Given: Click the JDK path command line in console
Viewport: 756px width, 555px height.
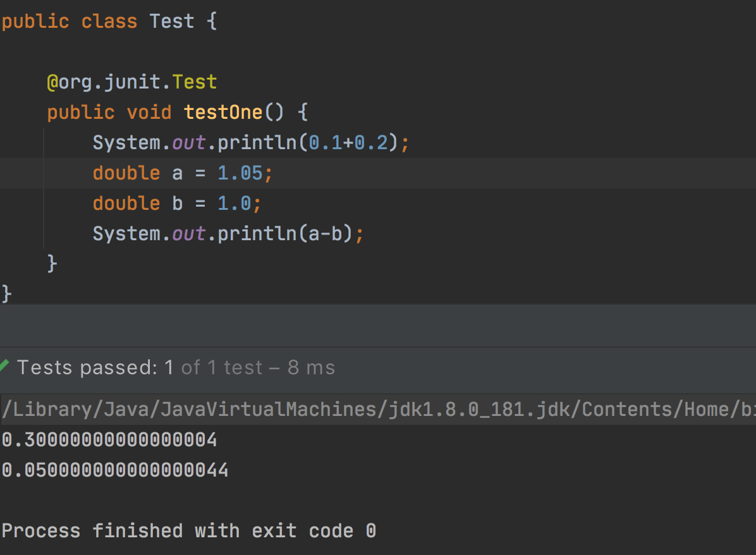Looking at the screenshot, I should (x=378, y=410).
